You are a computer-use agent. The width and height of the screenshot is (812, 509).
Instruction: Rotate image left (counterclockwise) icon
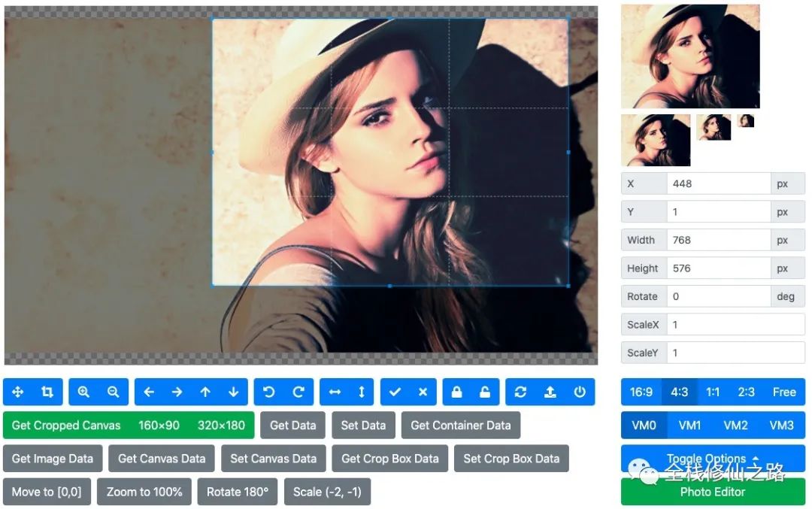click(268, 392)
